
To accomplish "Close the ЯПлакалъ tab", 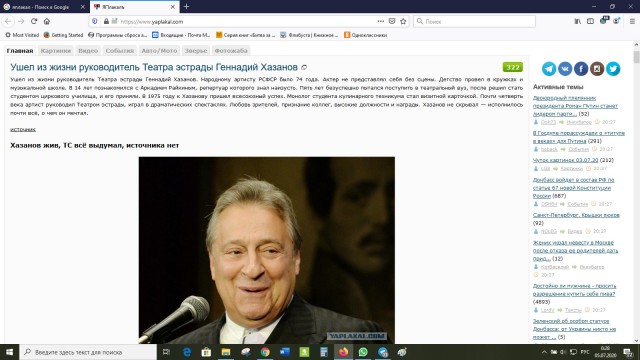I will point(173,7).
